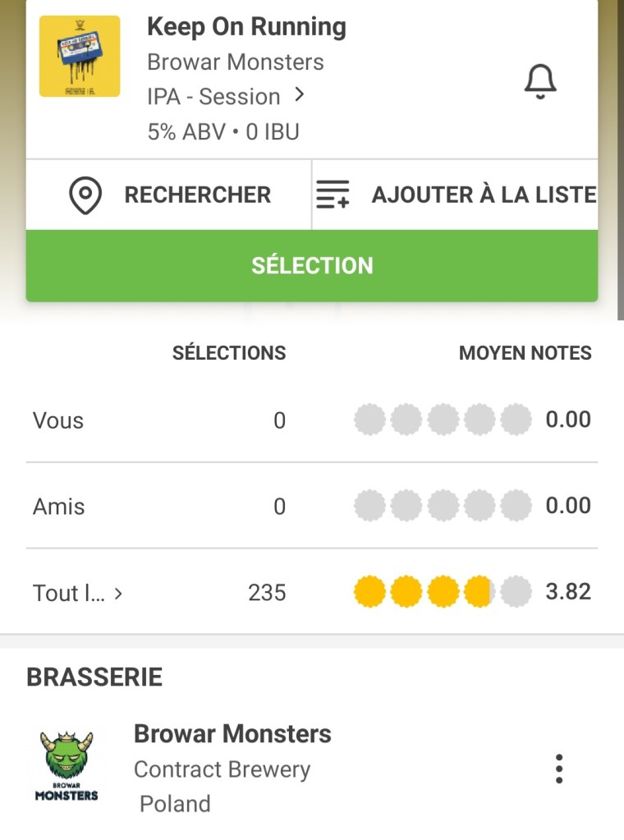624x840 pixels.
Task: Tap the RECHERCHER button label
Action: pyautogui.click(x=197, y=195)
